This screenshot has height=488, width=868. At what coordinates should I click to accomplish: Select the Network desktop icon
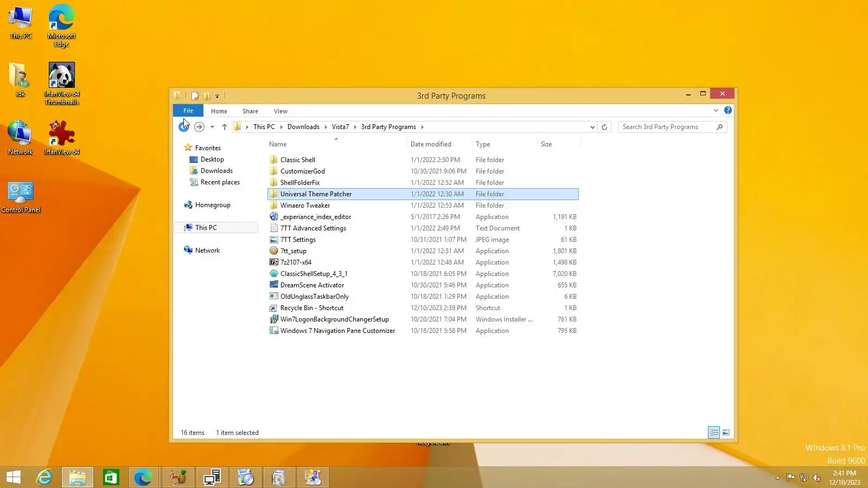pos(21,138)
